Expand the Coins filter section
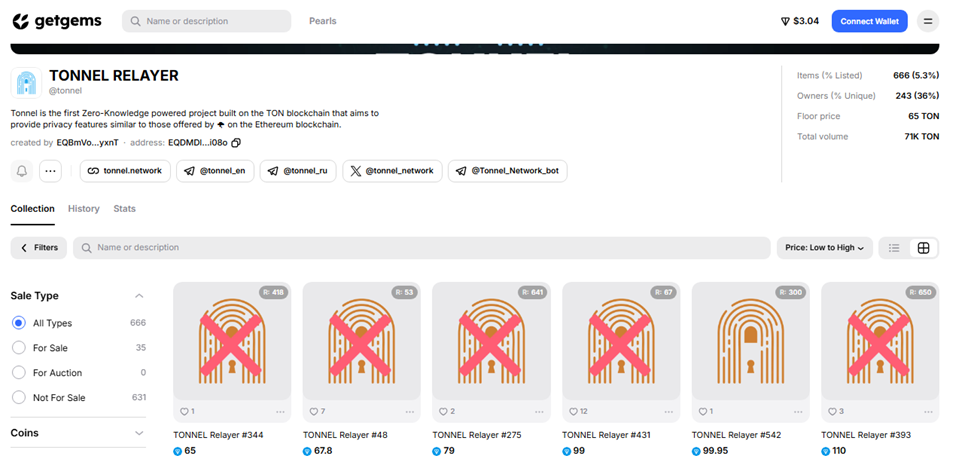Screen dimensions: 974x456 [139, 433]
